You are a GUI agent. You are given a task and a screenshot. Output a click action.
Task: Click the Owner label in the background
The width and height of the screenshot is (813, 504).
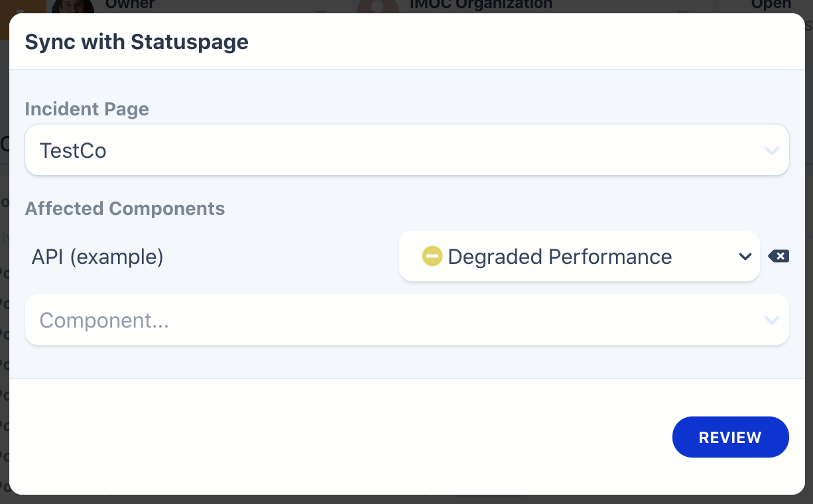point(130,5)
